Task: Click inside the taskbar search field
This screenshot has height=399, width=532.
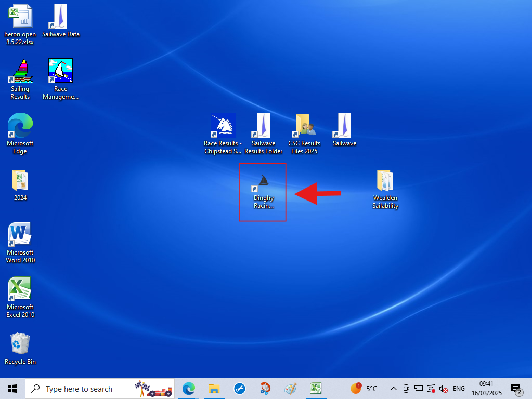Action: 94,388
